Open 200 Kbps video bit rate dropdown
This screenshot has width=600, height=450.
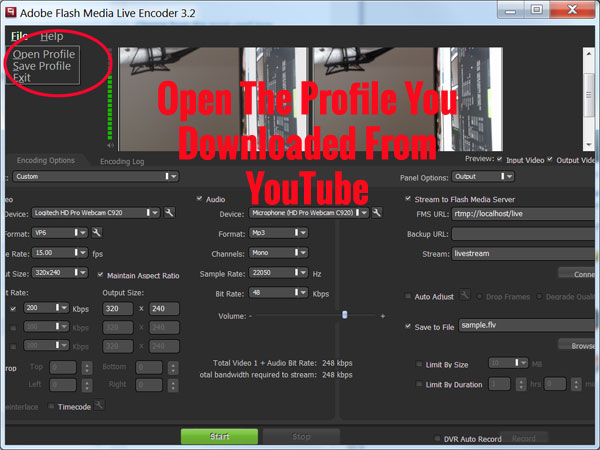tap(46, 308)
